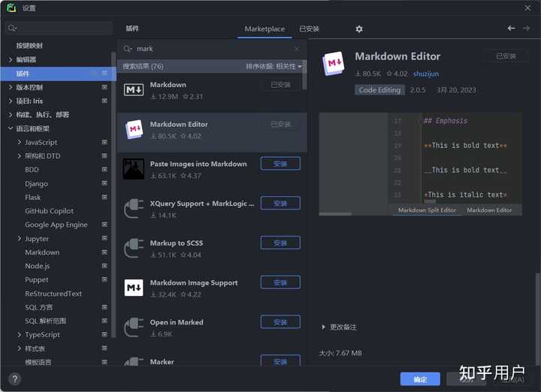Click the Markup to SCSS plug icon
This screenshot has height=392, width=541.
point(134,249)
